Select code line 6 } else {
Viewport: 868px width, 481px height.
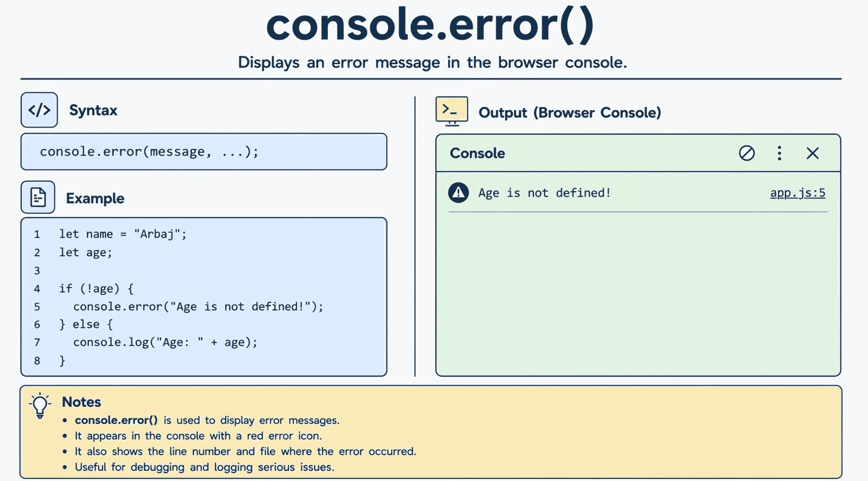(x=86, y=324)
